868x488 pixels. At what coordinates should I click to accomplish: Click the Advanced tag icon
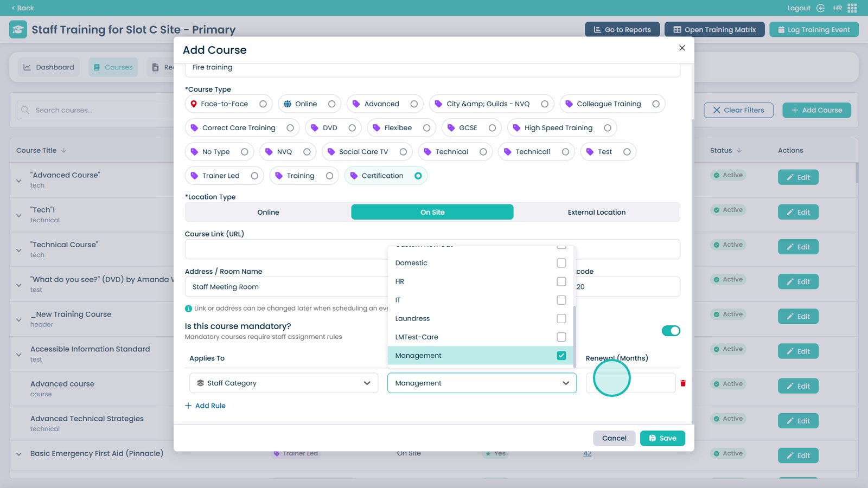point(356,104)
